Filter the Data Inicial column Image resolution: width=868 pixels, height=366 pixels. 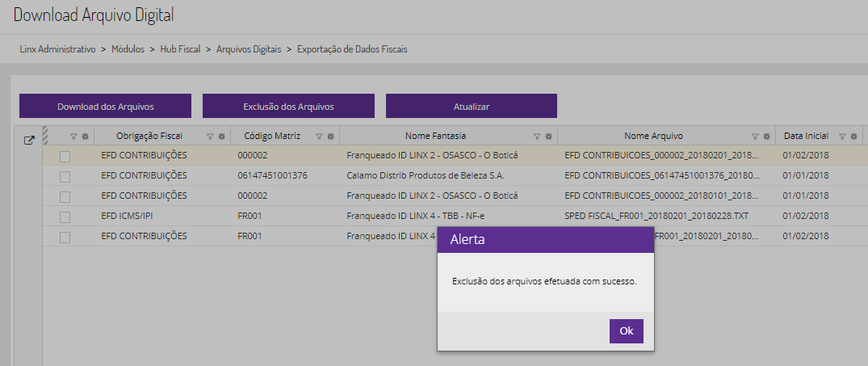coord(842,137)
